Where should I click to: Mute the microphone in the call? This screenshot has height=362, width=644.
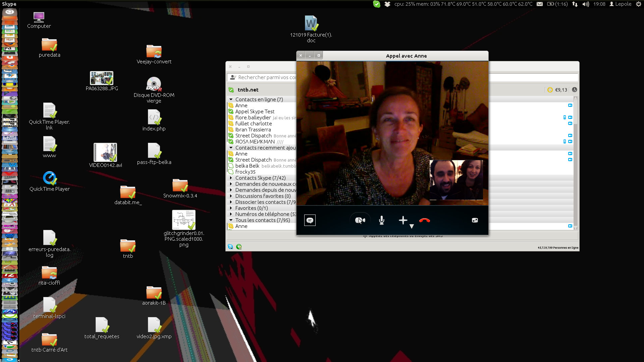(x=381, y=220)
